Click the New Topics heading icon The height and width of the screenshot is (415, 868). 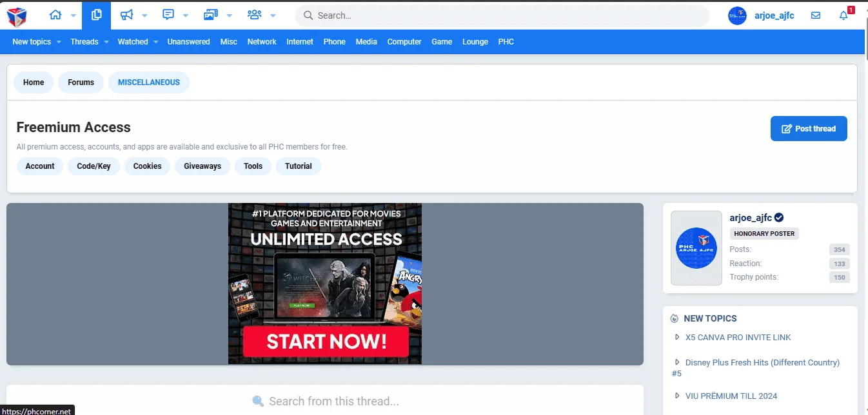[x=675, y=318]
